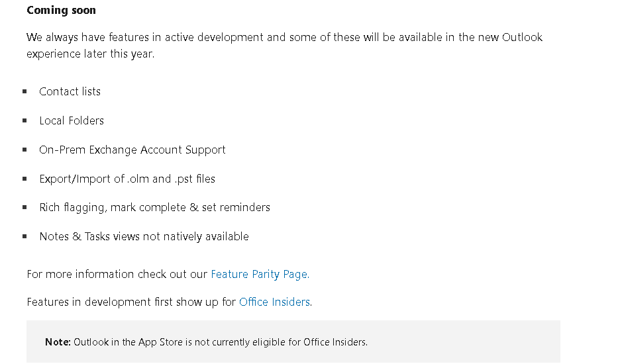Click the Coming soon heading
The width and height of the screenshot is (620, 364).
[x=62, y=11]
